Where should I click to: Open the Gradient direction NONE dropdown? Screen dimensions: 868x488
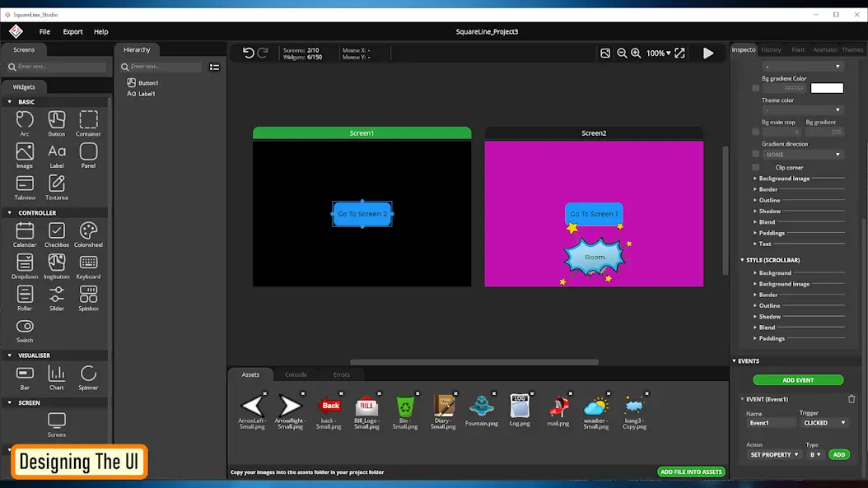pos(802,155)
